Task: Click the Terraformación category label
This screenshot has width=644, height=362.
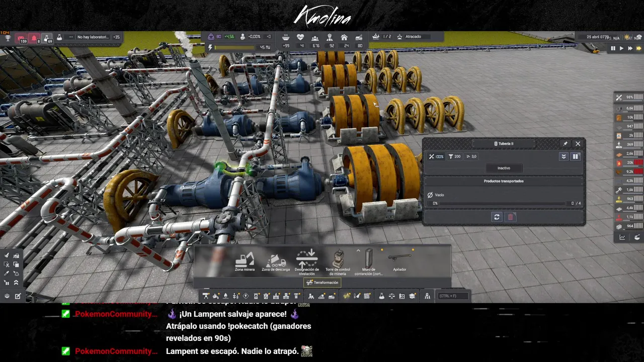Action: click(323, 283)
